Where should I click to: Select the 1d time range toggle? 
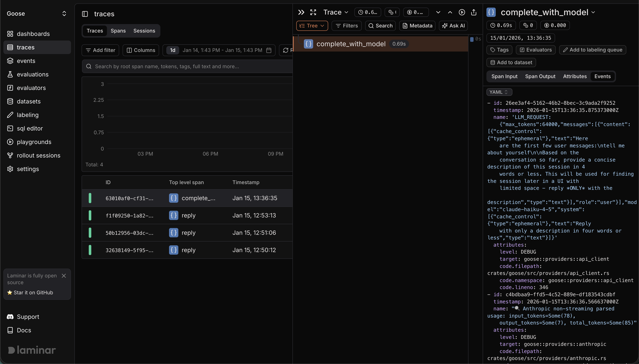[173, 50]
